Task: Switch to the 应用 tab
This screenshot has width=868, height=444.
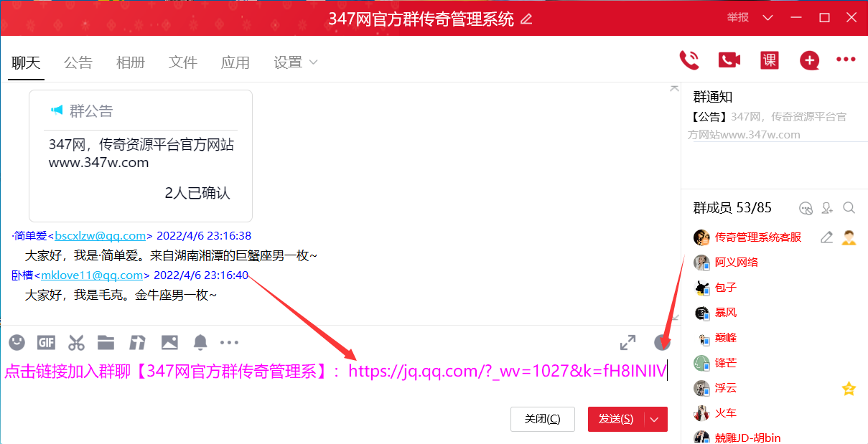Action: [x=235, y=62]
